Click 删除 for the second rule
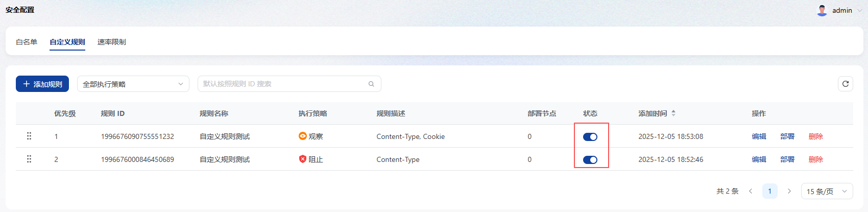868x212 pixels. 815,159
